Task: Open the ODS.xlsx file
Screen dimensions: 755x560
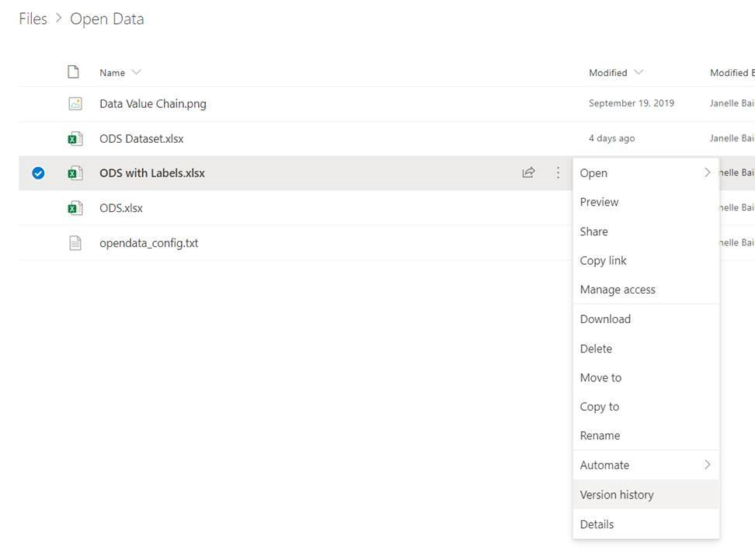Action: (x=121, y=208)
